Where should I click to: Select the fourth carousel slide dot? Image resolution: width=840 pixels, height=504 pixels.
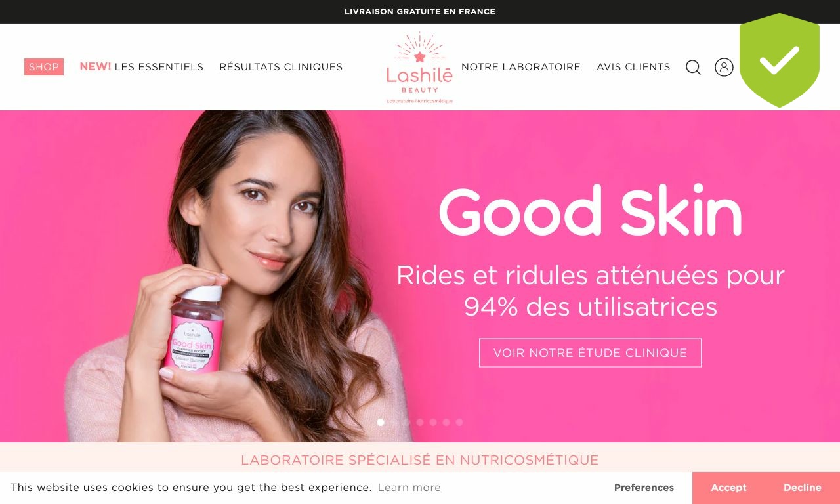pos(420,423)
